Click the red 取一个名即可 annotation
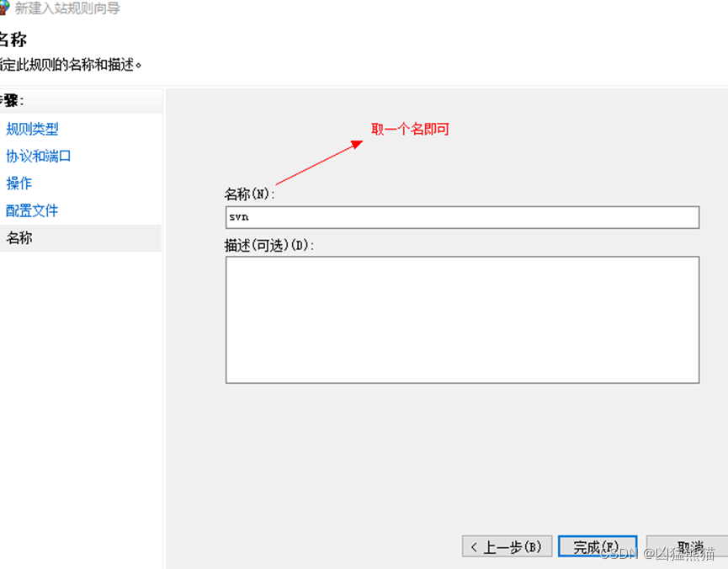Viewport: 728px width, 569px height. (410, 128)
